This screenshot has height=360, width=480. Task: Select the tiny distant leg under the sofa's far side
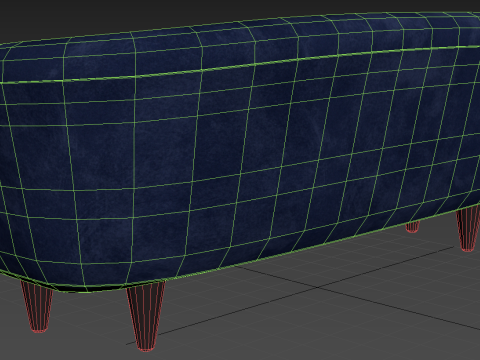[x=413, y=227]
